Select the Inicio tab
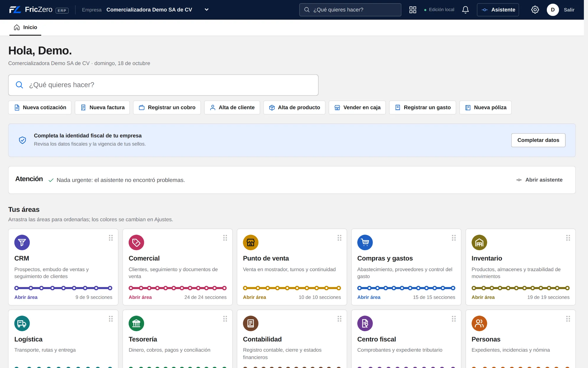 pyautogui.click(x=25, y=28)
